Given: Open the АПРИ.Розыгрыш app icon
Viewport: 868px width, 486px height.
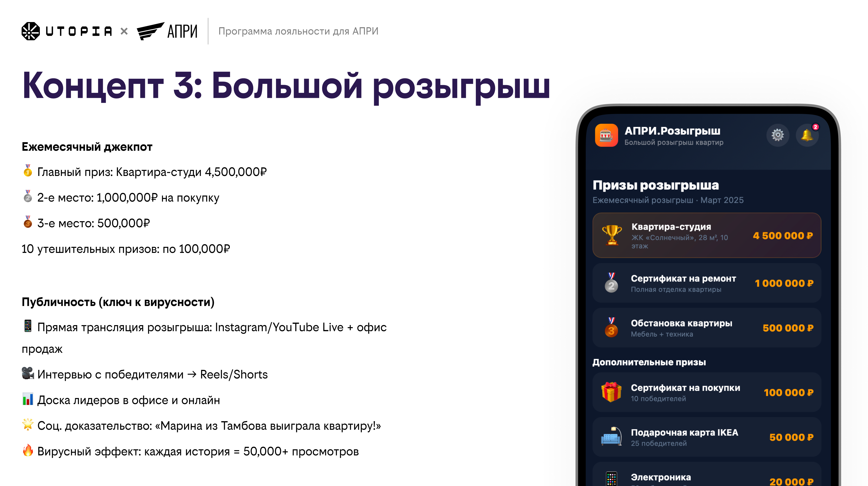Looking at the screenshot, I should pos(606,135).
